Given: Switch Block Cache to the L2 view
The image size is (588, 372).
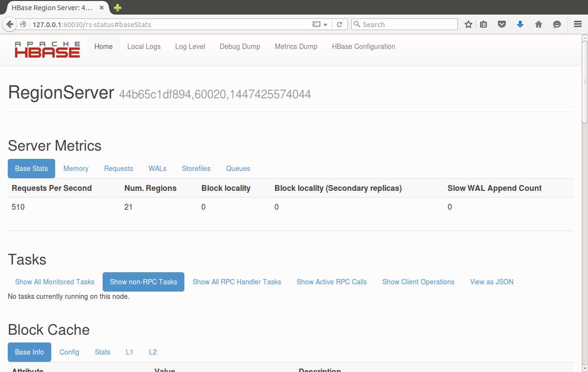Looking at the screenshot, I should pos(152,352).
